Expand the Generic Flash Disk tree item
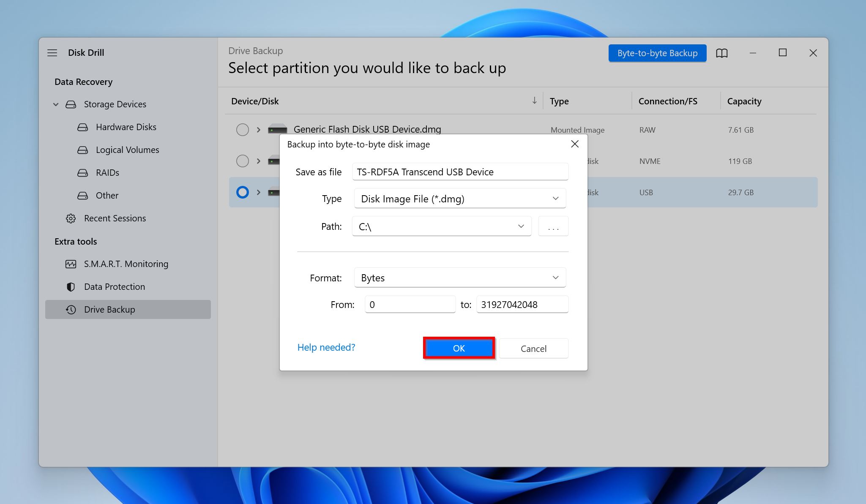Screen dimensions: 866x504 [258, 129]
